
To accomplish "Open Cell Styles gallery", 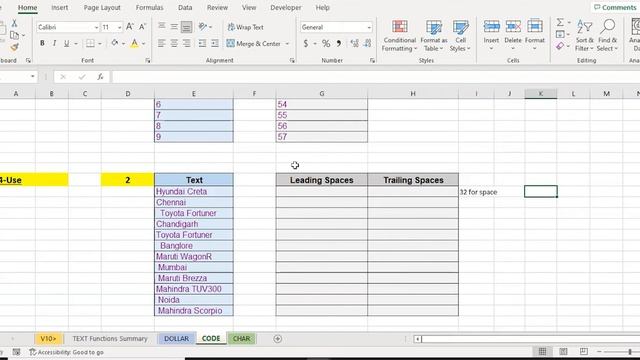I will coord(460,36).
